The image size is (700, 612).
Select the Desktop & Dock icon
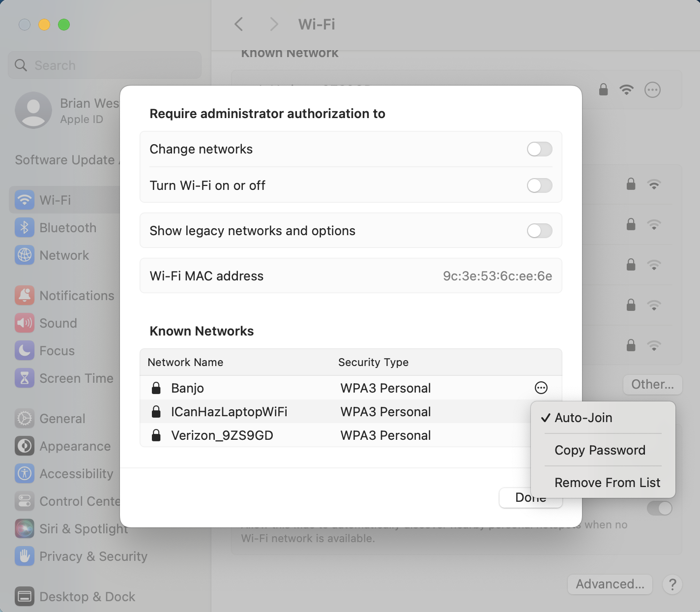tap(25, 596)
